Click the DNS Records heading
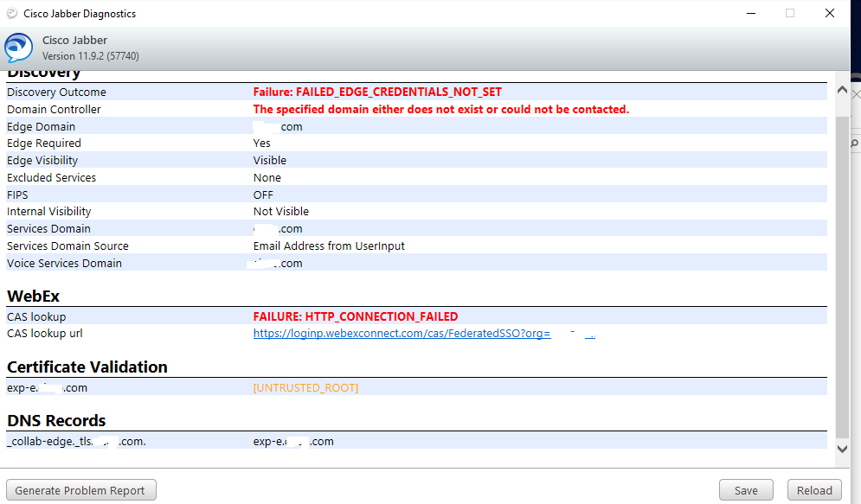This screenshot has width=861, height=504. click(56, 421)
